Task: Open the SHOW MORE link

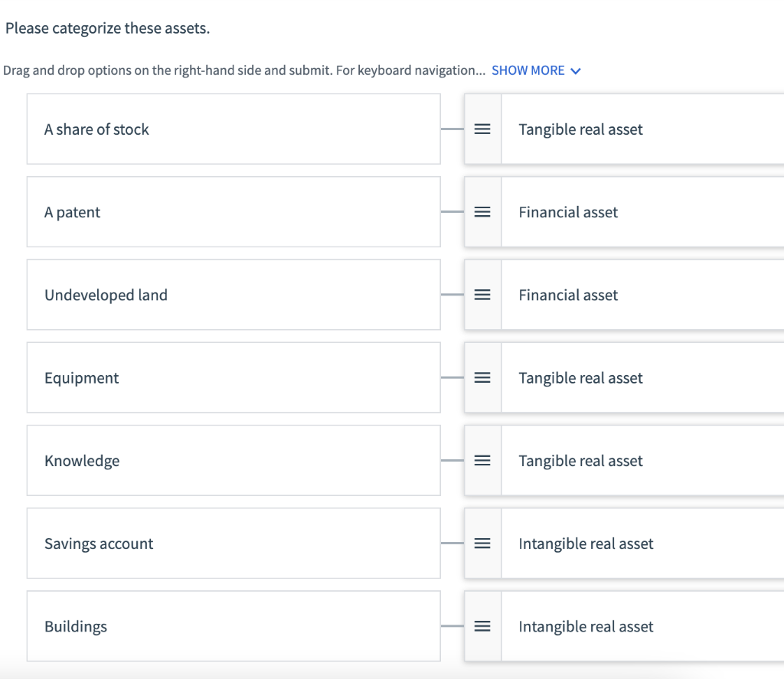Action: coord(528,70)
